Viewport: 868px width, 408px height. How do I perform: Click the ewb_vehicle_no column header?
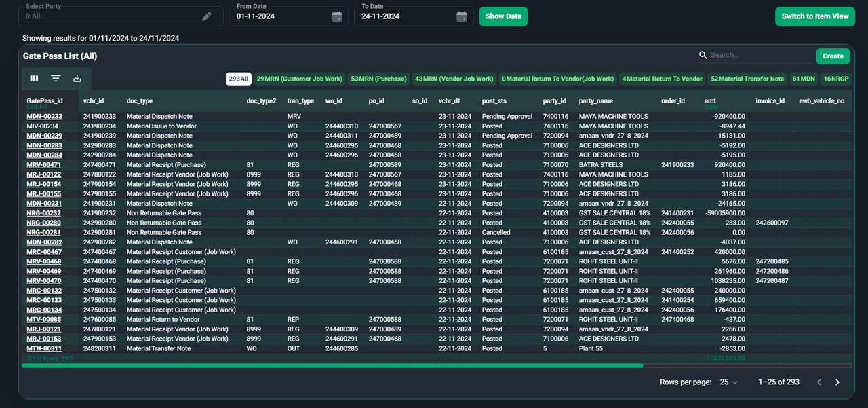pos(822,100)
